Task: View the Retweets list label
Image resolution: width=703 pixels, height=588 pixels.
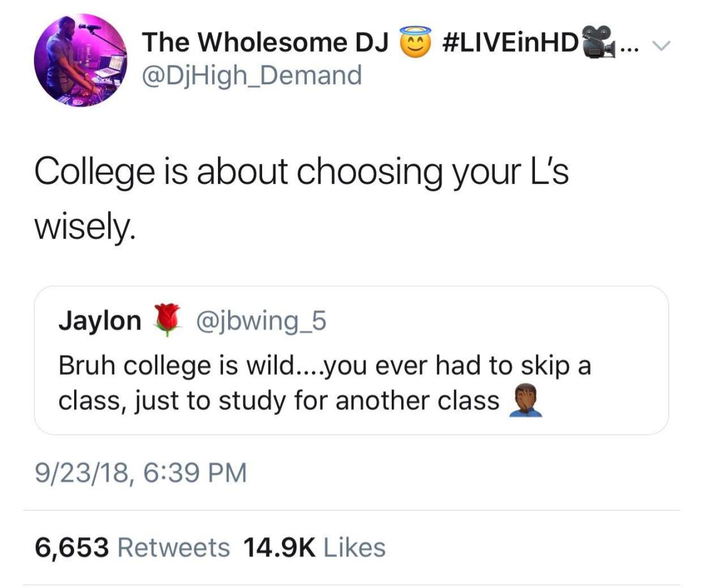Action: 174,548
